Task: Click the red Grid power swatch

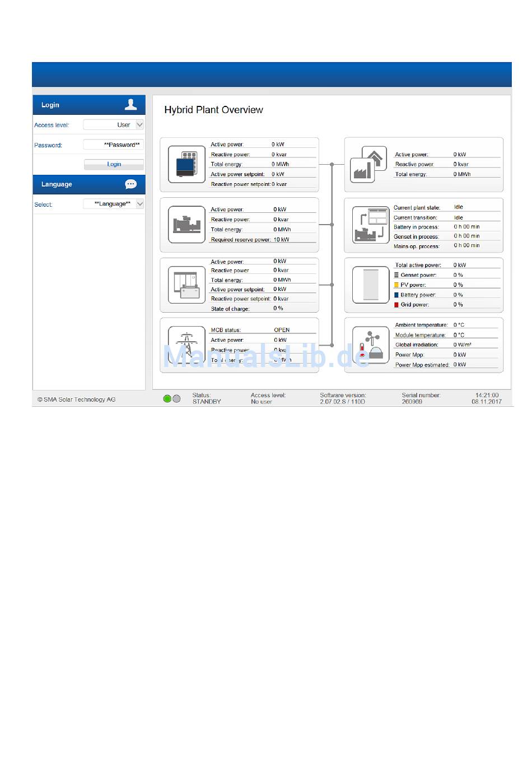Action: pos(396,305)
